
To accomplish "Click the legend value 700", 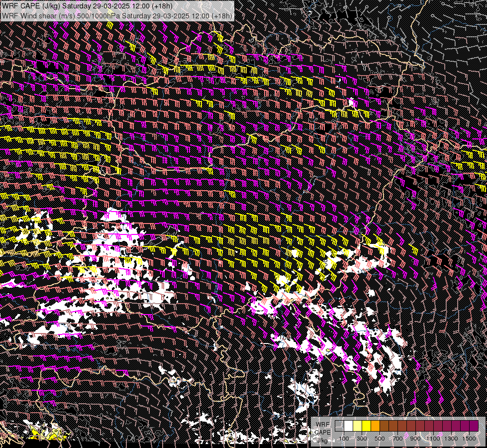I will point(398,439).
